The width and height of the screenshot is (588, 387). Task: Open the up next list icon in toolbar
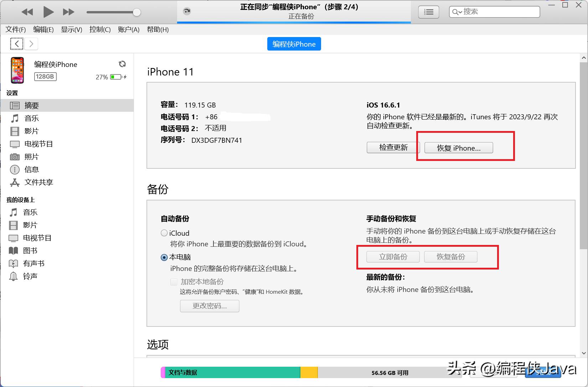(428, 12)
